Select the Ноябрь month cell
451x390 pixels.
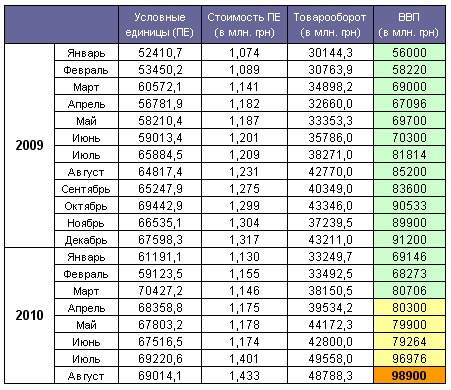[86, 222]
